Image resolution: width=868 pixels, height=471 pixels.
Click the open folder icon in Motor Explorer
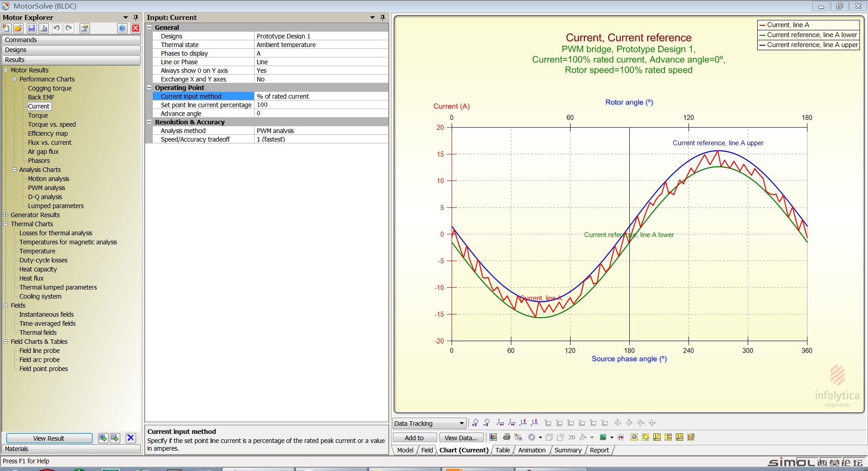point(18,28)
